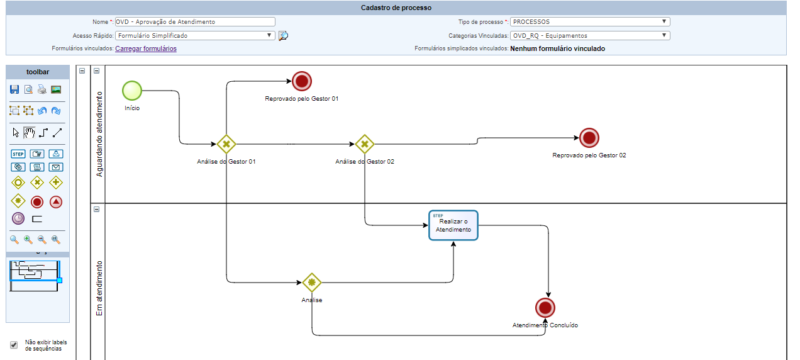Click into the Nome input field

click(x=195, y=22)
